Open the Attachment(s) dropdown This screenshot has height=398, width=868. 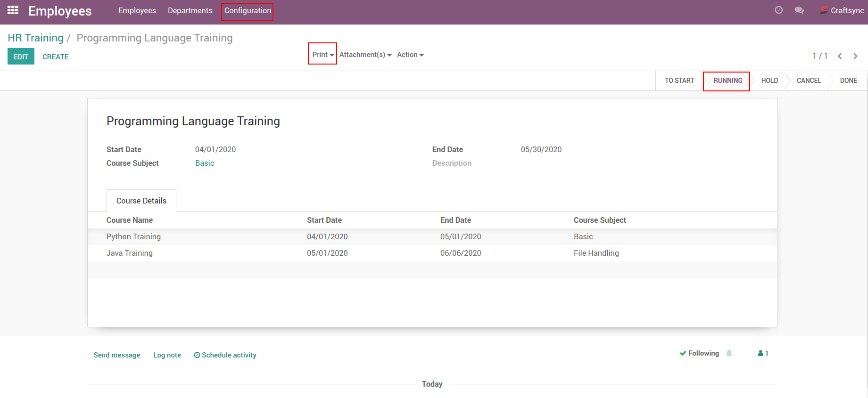(365, 55)
